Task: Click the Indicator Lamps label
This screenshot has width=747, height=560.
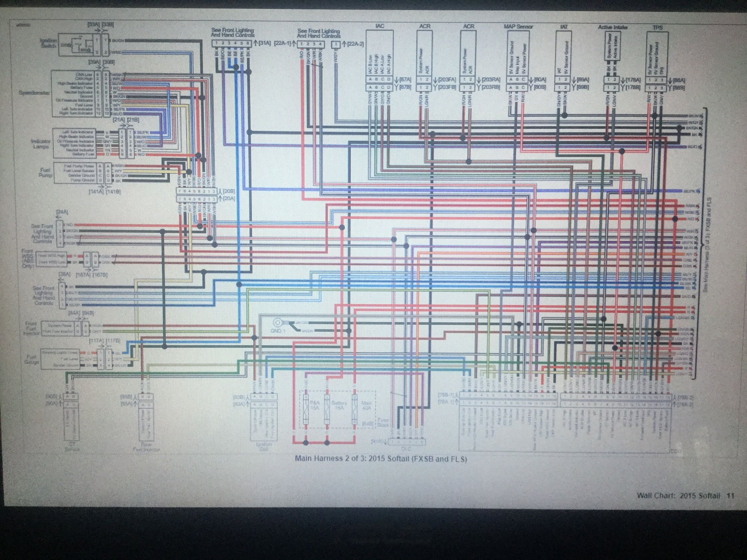Action: point(41,144)
